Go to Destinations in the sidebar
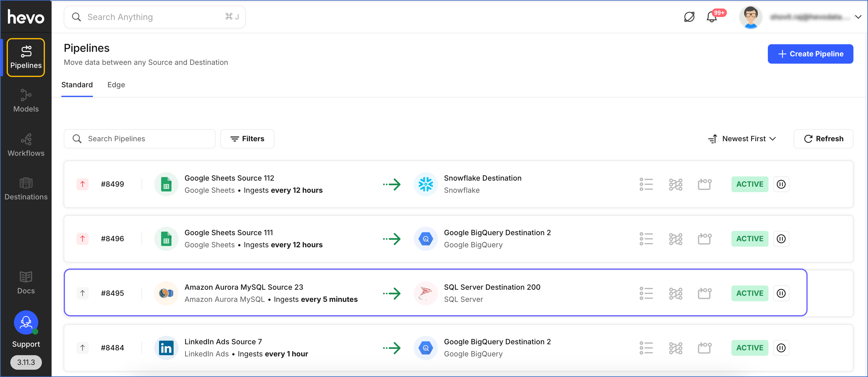This screenshot has width=868, height=377. (26, 189)
